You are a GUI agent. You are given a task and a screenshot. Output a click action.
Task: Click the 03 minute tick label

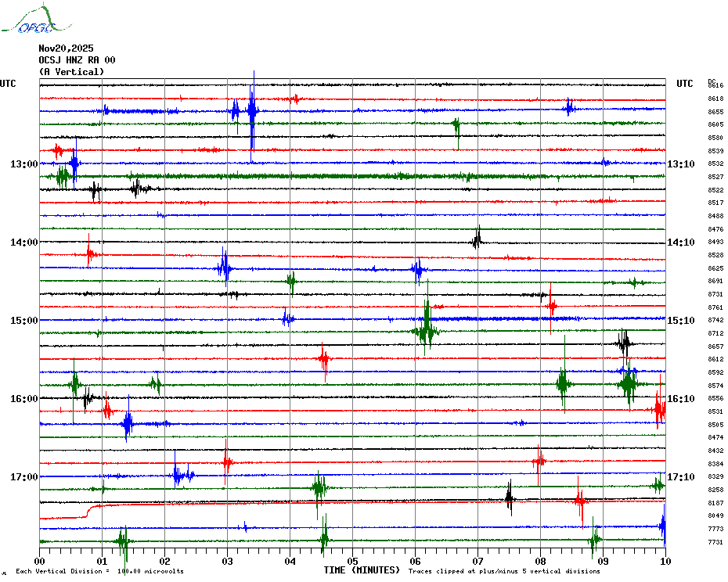(x=227, y=561)
